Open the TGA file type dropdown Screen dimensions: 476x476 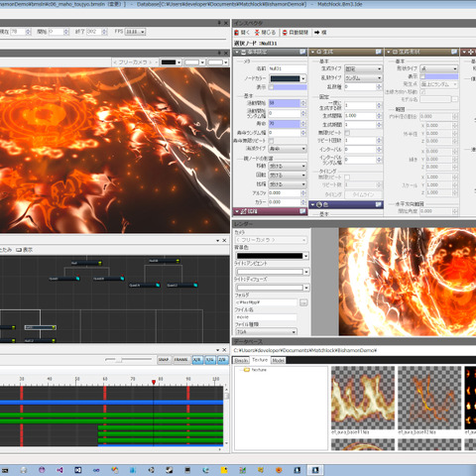click(x=266, y=332)
